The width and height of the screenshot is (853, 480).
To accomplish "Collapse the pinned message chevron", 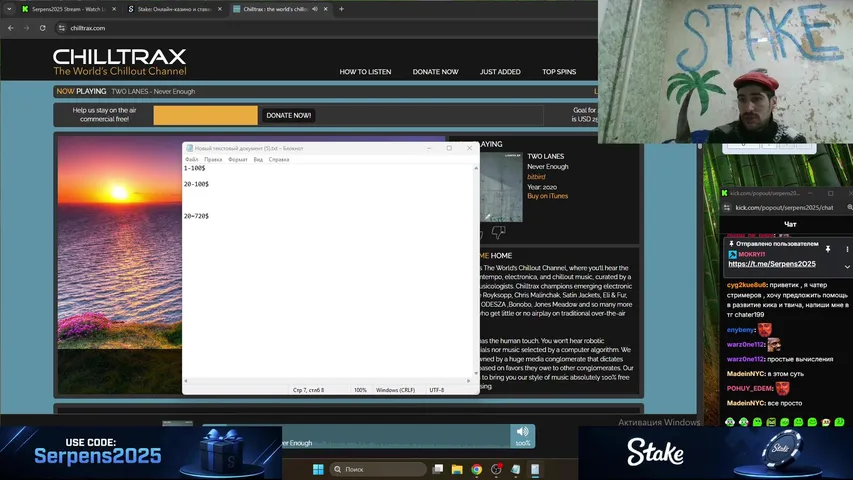I will (x=847, y=267).
